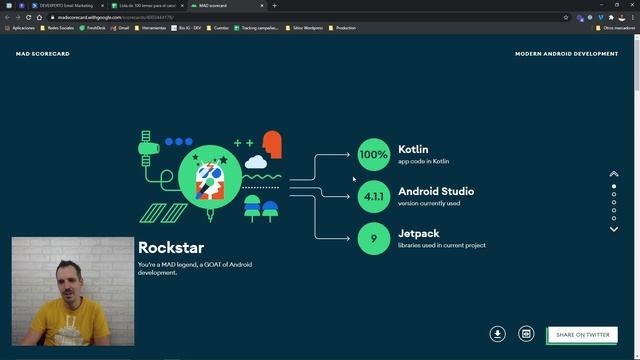This screenshot has height=360, width=640.
Task: Click the first pinned tab
Action: pos(9,6)
